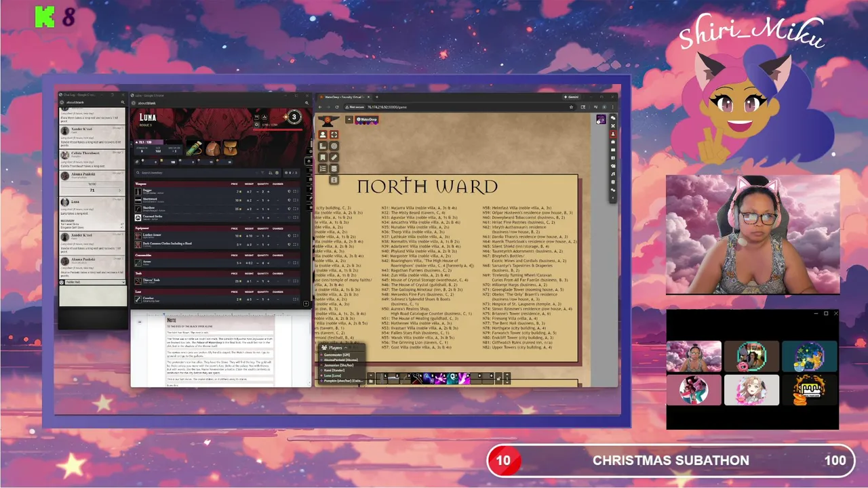868x488 pixels.
Task: Reload the Foundry page
Action: (337, 107)
